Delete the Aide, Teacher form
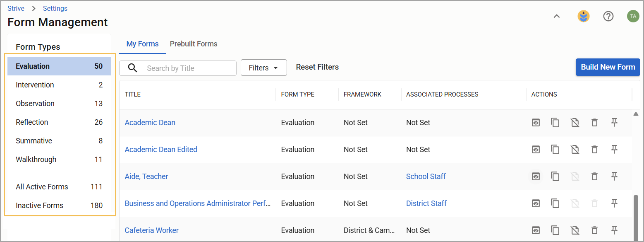 594,177
